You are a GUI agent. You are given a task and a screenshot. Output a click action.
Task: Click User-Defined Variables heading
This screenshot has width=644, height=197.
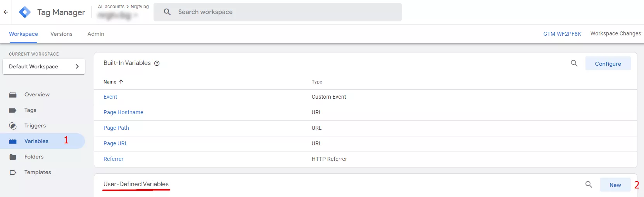coord(136,184)
